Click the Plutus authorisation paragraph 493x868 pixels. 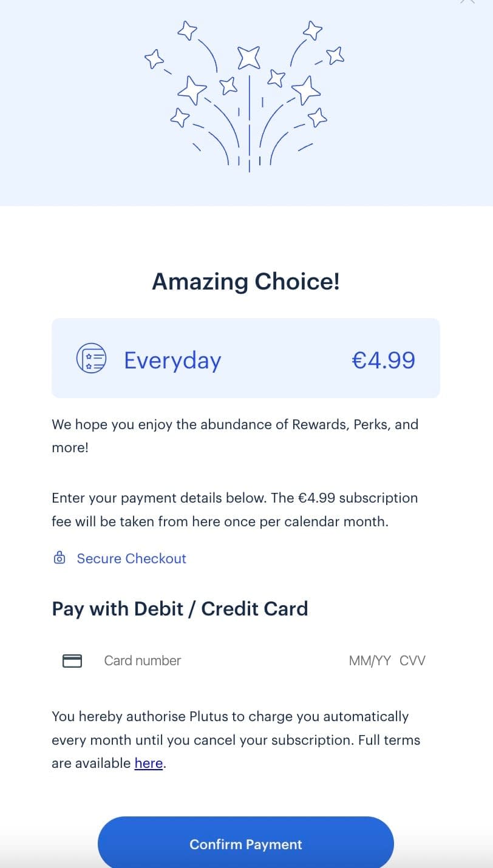click(236, 739)
